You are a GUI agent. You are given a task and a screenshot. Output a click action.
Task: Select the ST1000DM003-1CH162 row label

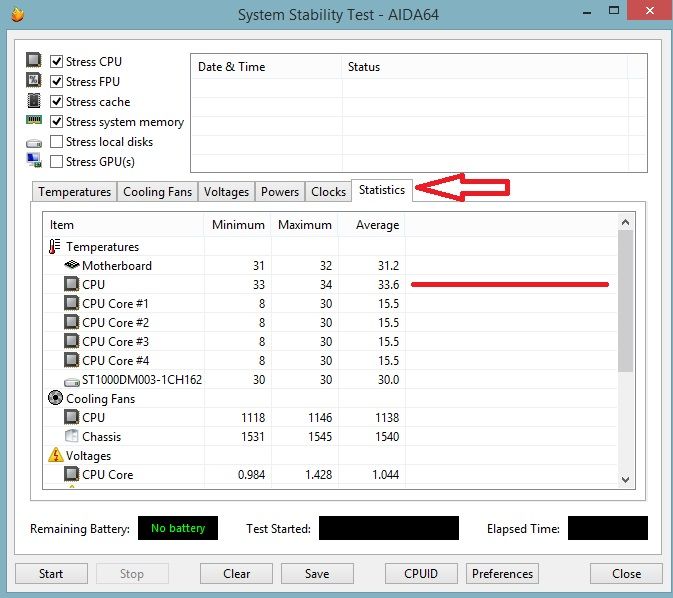click(x=142, y=379)
